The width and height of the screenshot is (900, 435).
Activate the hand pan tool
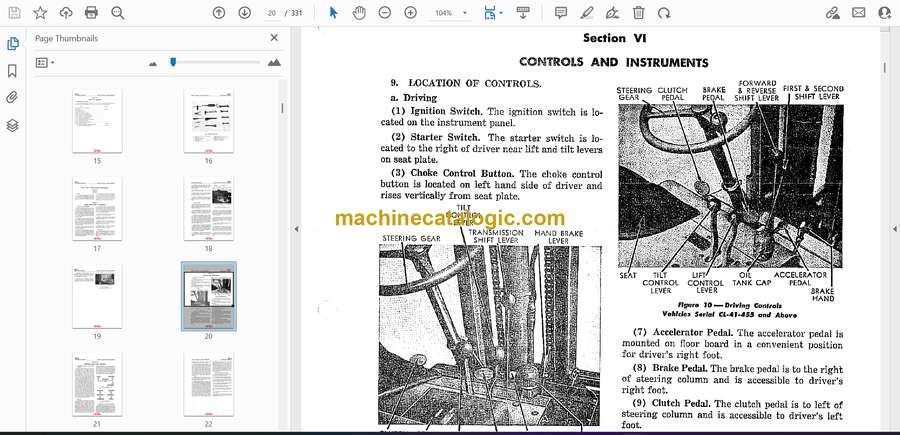[x=359, y=13]
